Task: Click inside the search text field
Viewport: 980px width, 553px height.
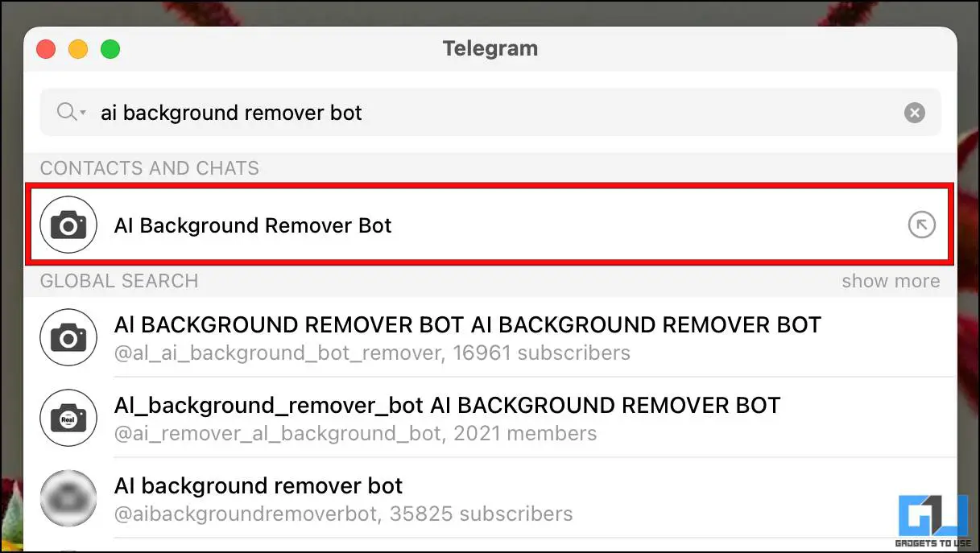Action: [490, 112]
